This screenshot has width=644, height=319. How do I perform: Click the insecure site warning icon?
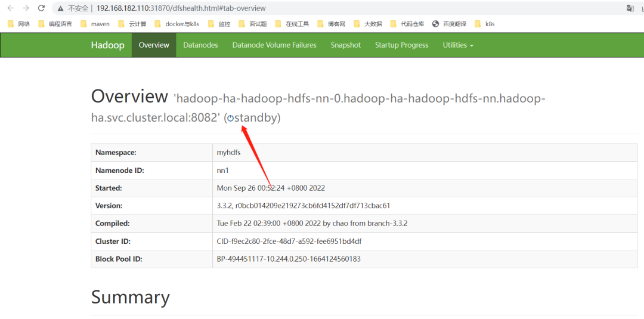(60, 8)
